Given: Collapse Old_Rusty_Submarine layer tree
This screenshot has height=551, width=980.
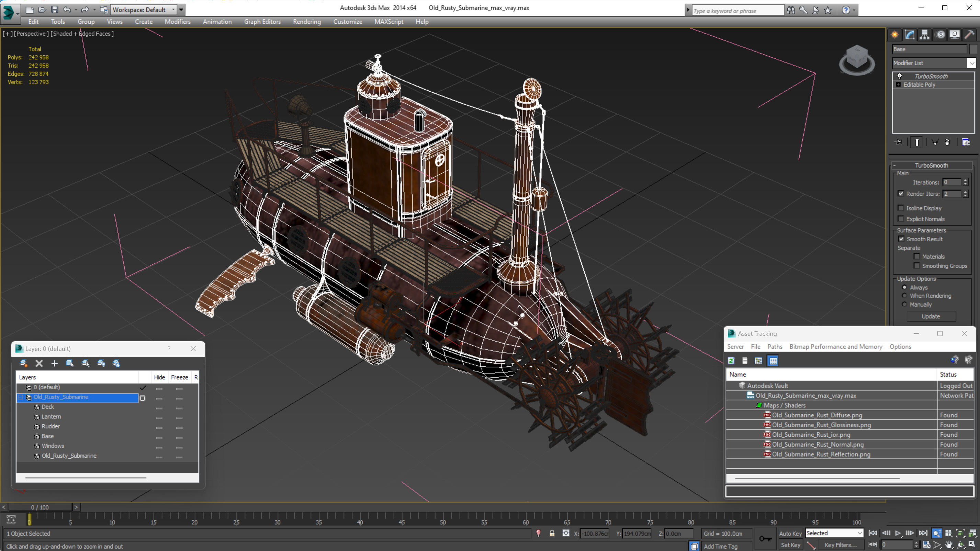Looking at the screenshot, I should 21,397.
